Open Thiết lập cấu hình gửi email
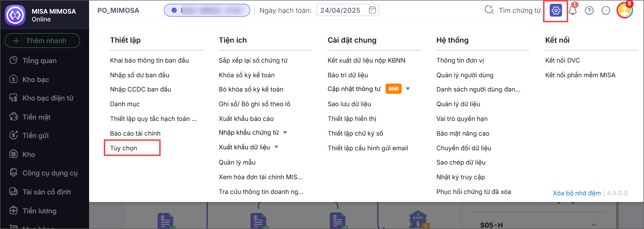The width and height of the screenshot is (644, 229). tap(368, 148)
